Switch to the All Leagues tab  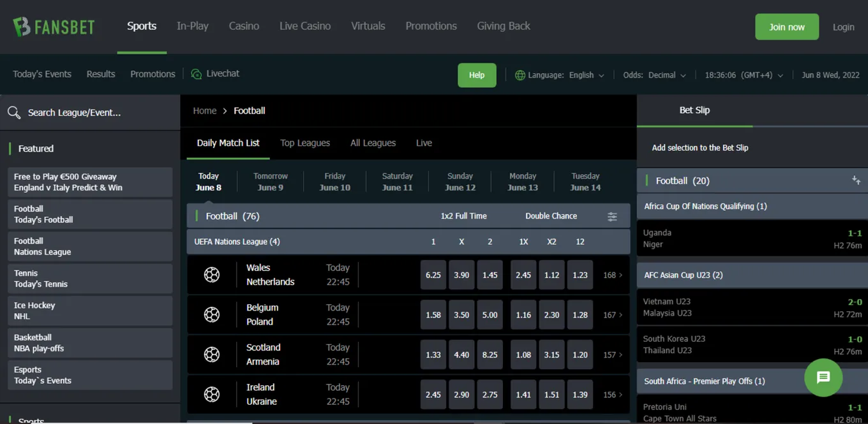373,143
